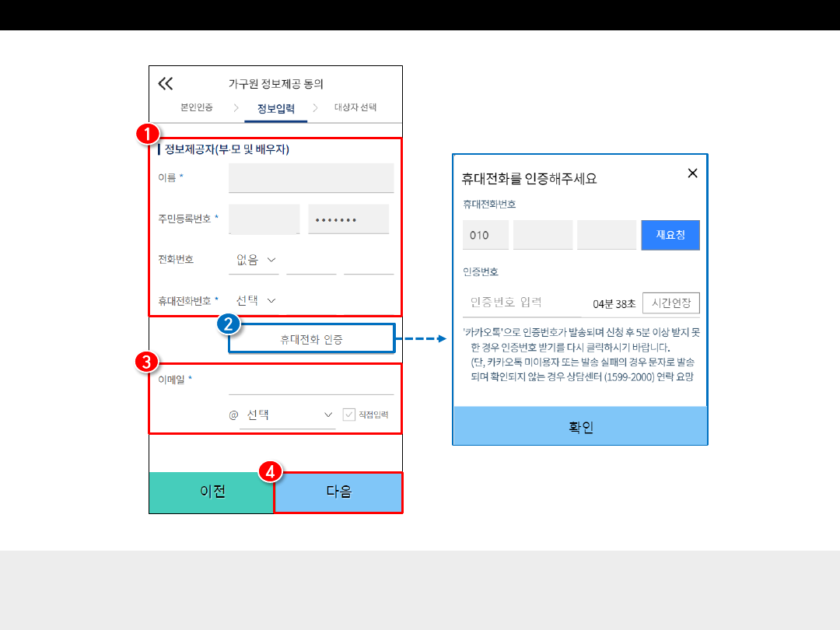Screen dimensions: 840x630
Task: Focus the 인증번호 입력 field
Action: (x=523, y=303)
